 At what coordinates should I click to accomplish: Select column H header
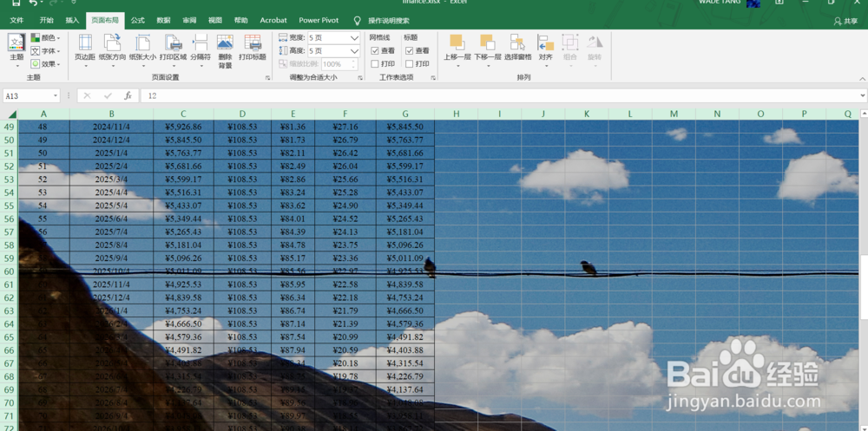pyautogui.click(x=457, y=114)
